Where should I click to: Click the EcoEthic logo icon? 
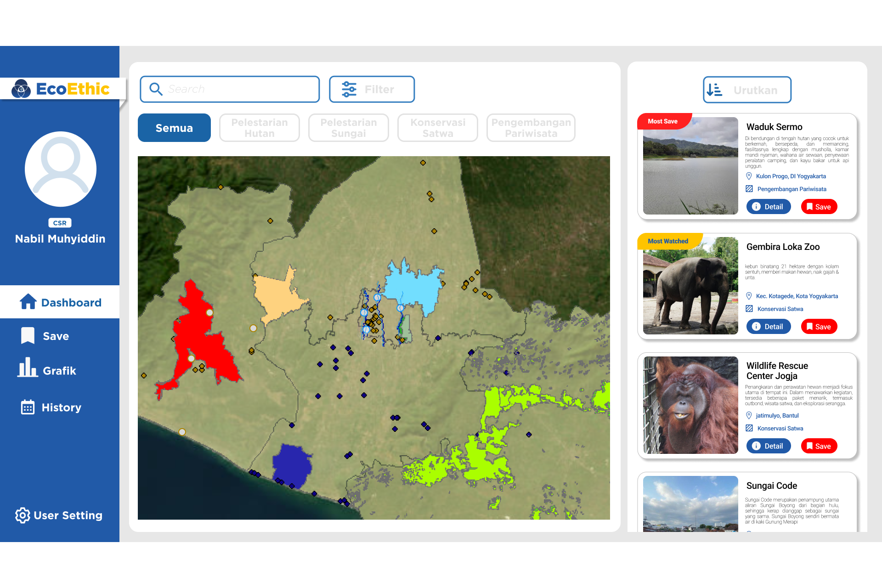click(x=21, y=89)
